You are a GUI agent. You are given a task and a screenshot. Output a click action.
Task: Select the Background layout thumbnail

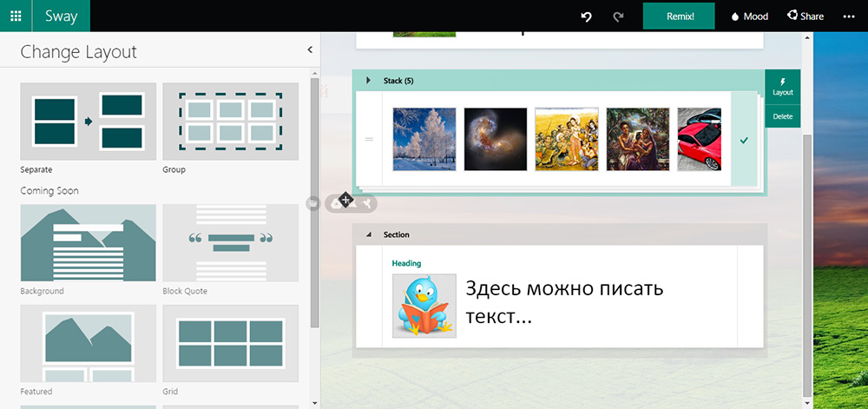click(88, 243)
